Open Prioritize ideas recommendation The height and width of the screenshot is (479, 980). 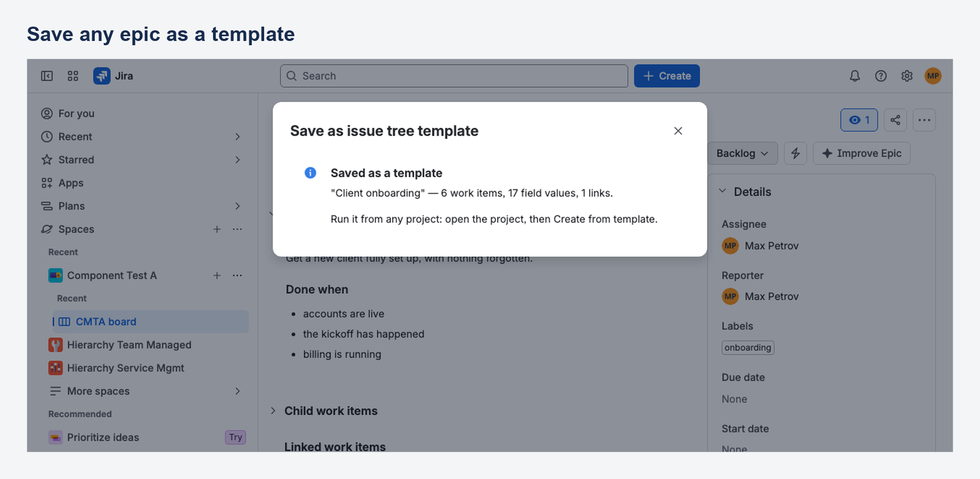pos(103,437)
